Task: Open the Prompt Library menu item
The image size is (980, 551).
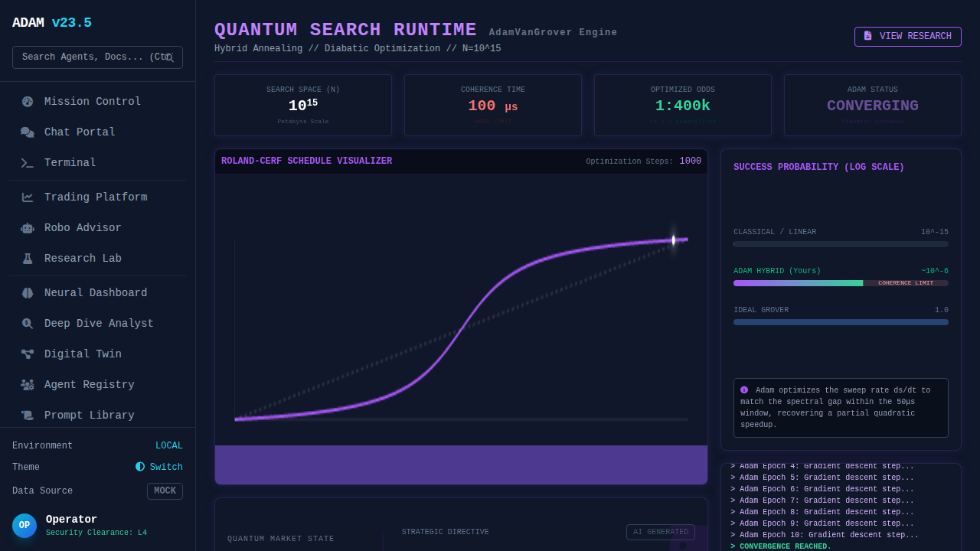Action: 89,416
